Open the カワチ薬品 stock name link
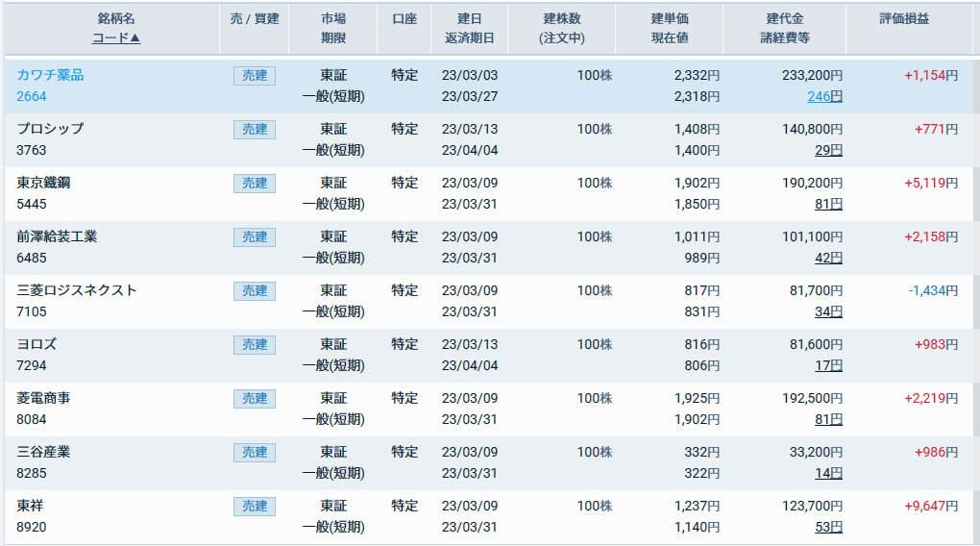This screenshot has height=546, width=980. coord(50,75)
